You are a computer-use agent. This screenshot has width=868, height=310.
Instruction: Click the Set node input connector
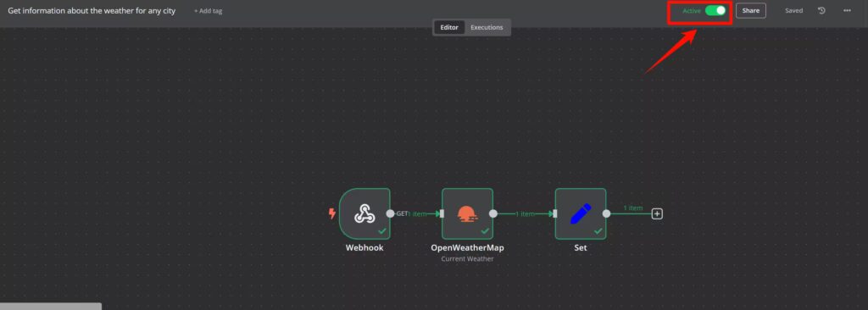554,213
